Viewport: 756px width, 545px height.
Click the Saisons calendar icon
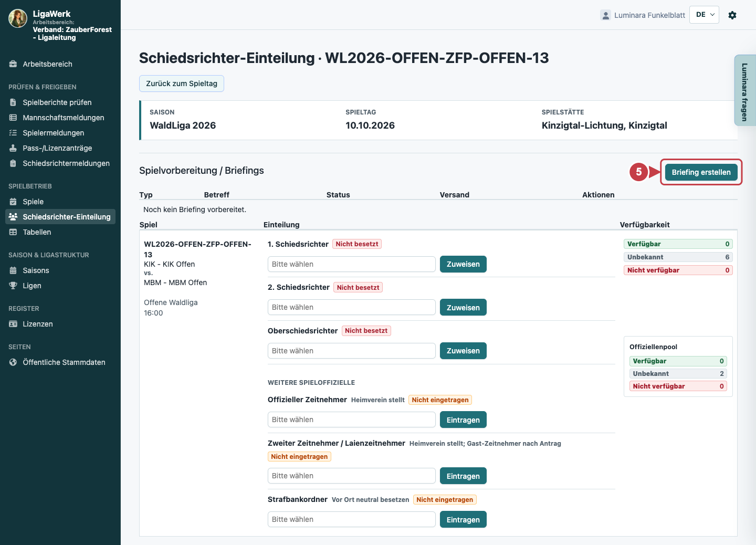pyautogui.click(x=13, y=270)
